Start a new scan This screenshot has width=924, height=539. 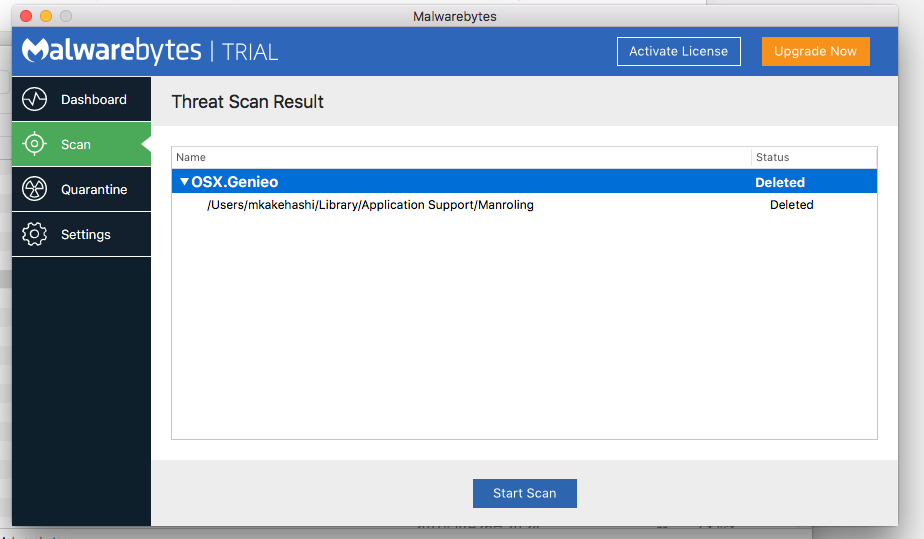pyautogui.click(x=524, y=493)
